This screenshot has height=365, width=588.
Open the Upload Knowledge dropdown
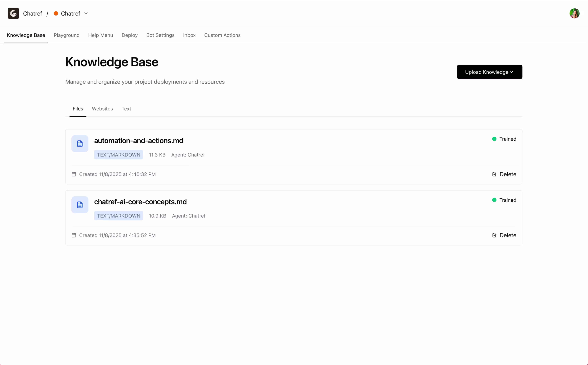489,72
